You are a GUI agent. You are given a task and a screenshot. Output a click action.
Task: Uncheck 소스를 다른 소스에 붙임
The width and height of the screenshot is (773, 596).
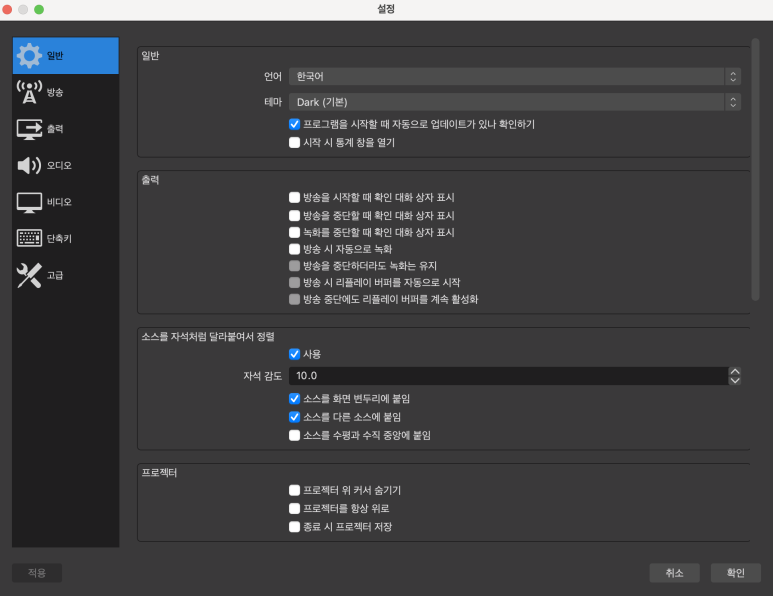click(x=294, y=417)
